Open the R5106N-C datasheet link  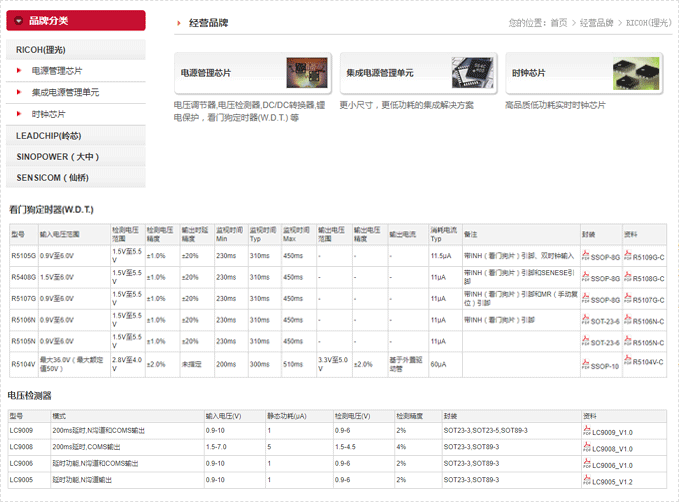tap(648, 321)
